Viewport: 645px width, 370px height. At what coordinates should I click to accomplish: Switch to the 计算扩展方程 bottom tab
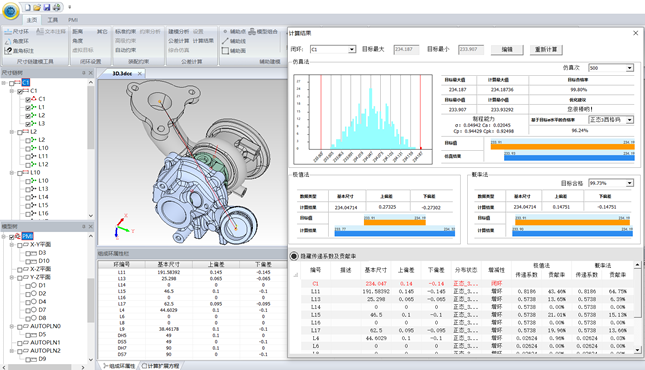161,365
